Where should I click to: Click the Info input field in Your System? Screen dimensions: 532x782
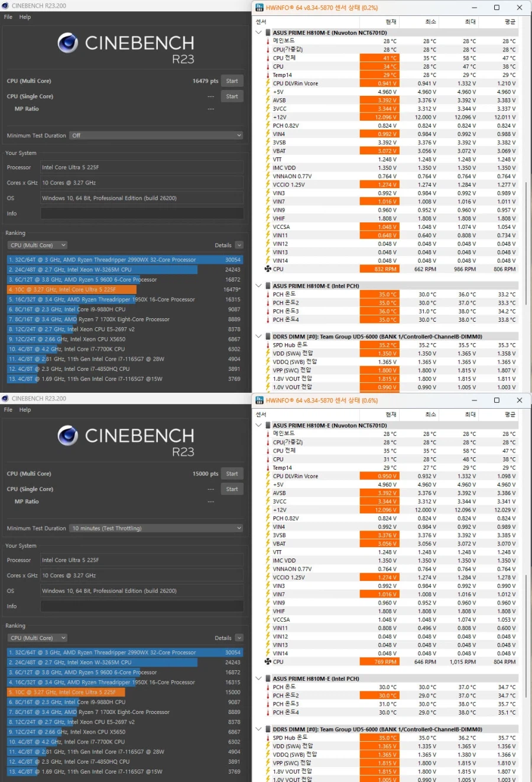(142, 213)
